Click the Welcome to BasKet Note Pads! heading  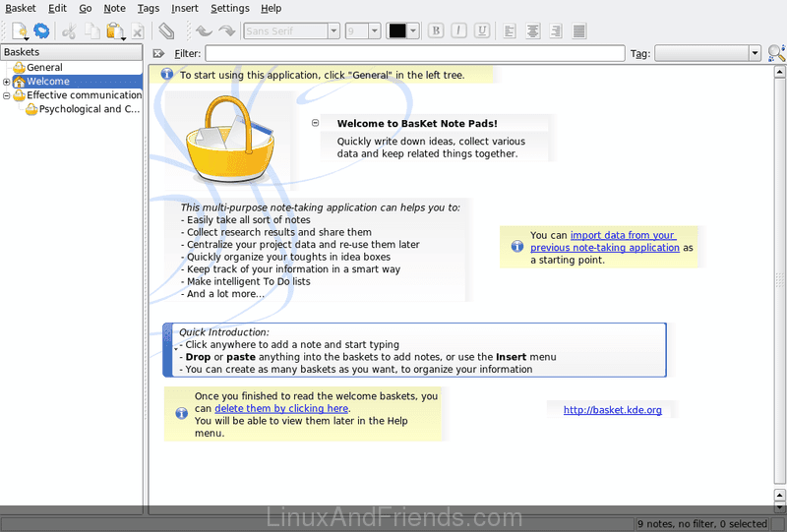coord(417,124)
